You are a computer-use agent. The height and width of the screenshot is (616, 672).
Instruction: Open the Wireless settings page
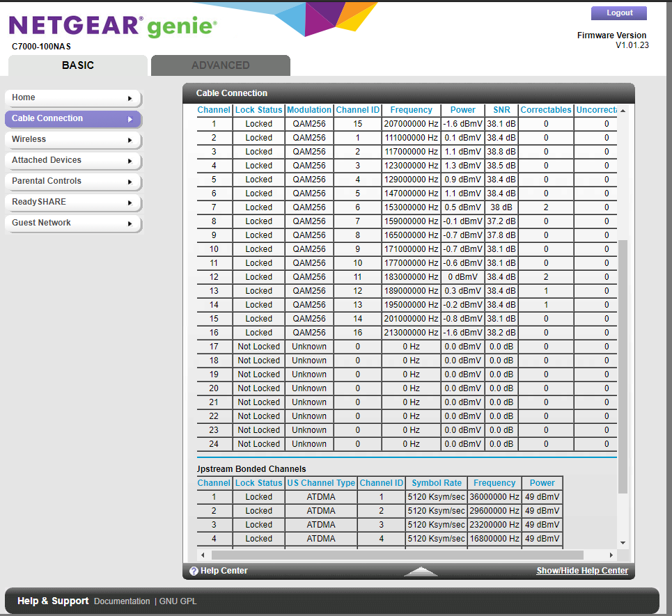tap(29, 139)
